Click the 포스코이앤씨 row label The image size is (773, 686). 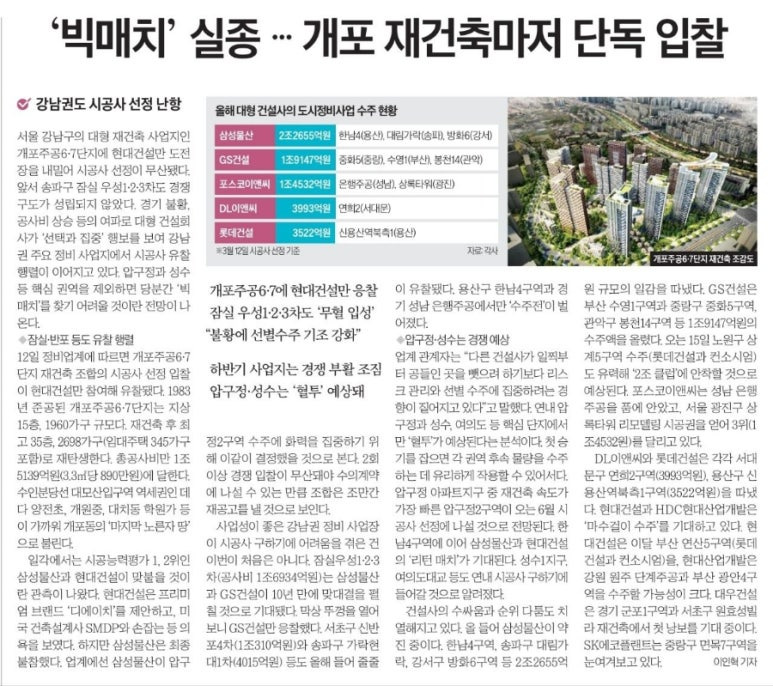pyautogui.click(x=245, y=184)
